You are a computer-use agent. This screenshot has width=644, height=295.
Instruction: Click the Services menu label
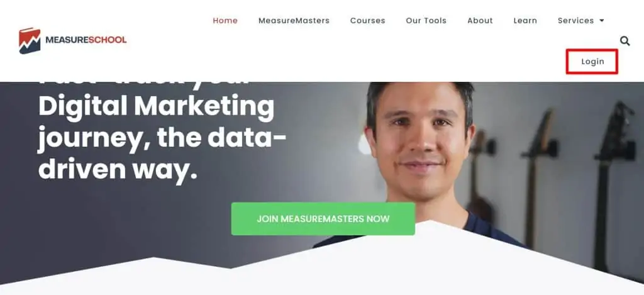(x=576, y=21)
